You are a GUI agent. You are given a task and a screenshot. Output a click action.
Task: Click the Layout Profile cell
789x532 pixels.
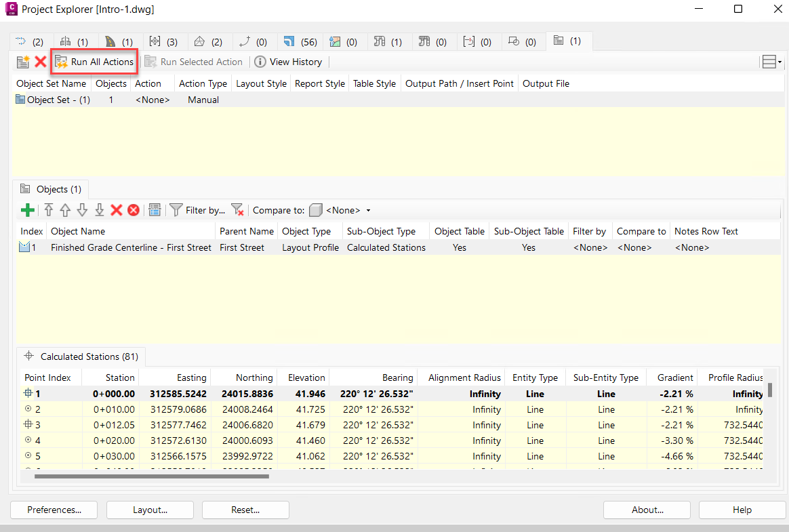[310, 247]
